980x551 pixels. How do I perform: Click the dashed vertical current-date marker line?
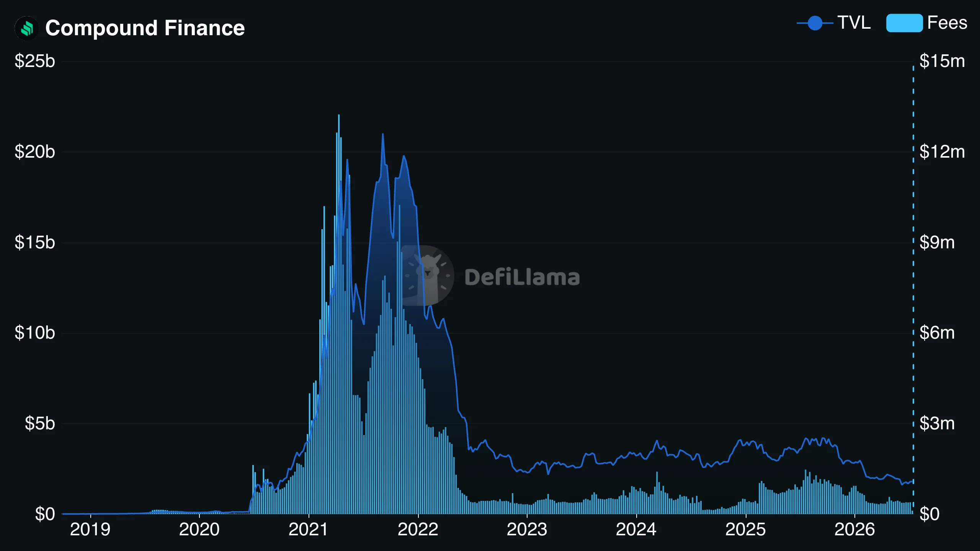coord(913,290)
